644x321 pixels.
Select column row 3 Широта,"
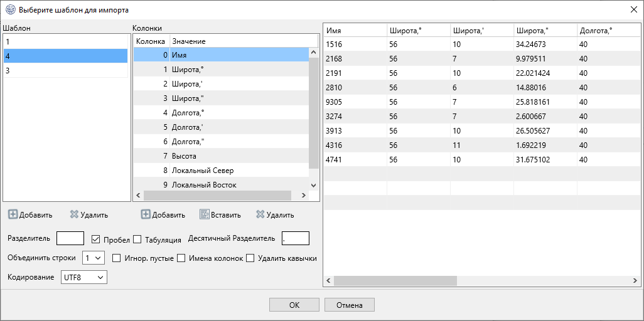click(x=222, y=98)
